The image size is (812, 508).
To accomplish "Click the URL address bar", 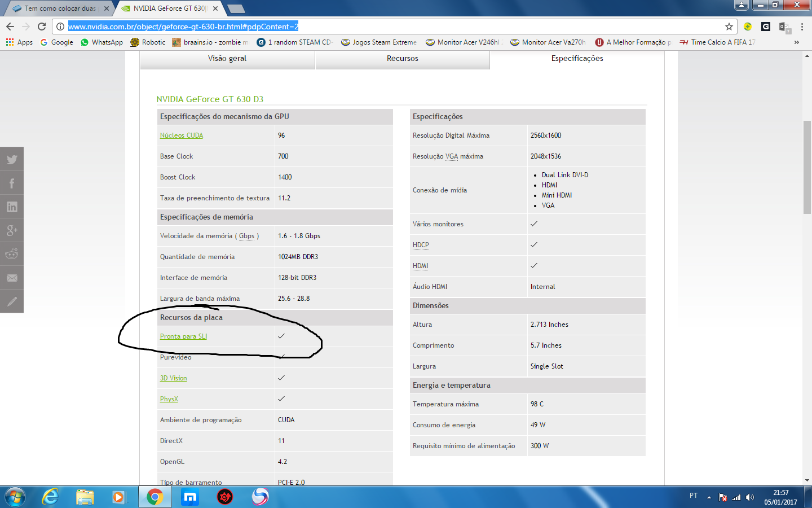I will tap(395, 27).
